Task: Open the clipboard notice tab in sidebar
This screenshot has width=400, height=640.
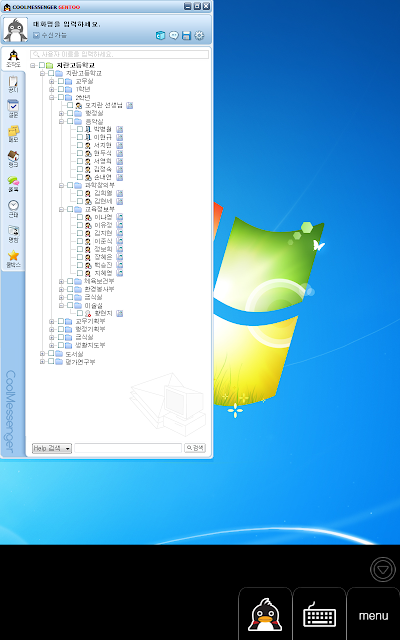Action: coord(13,84)
